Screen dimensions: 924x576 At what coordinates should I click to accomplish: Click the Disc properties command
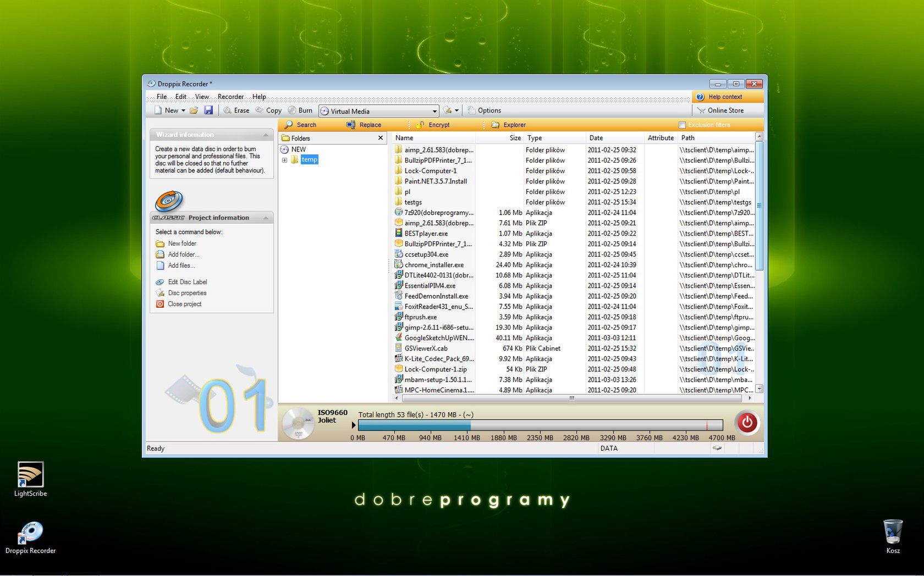181,293
